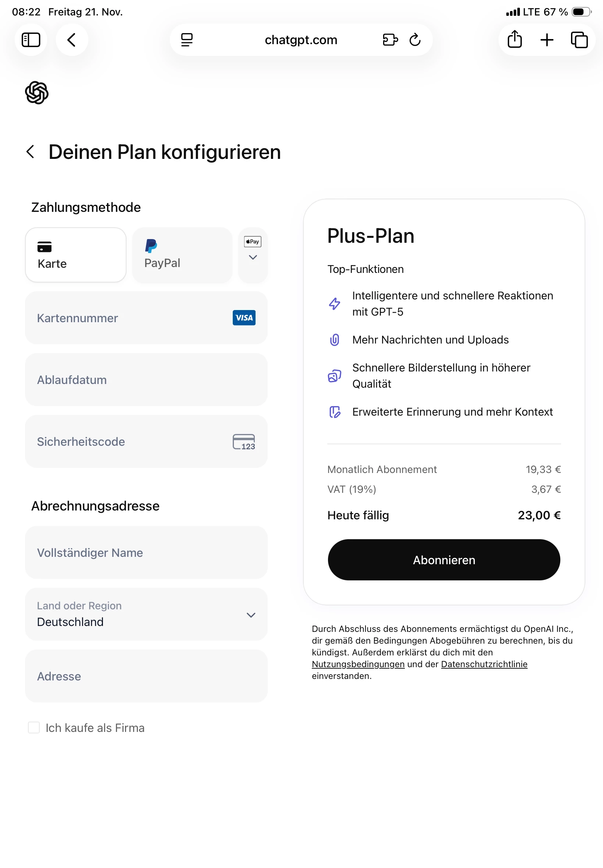Open the Safari sidebar panel
The width and height of the screenshot is (603, 868).
click(31, 40)
